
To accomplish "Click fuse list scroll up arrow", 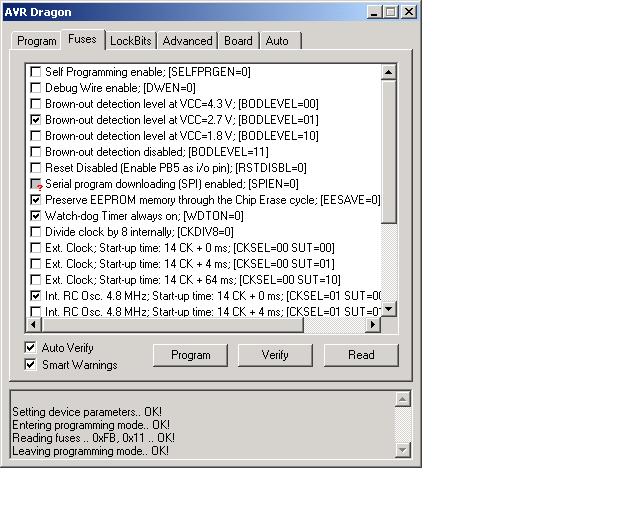I will pyautogui.click(x=389, y=72).
